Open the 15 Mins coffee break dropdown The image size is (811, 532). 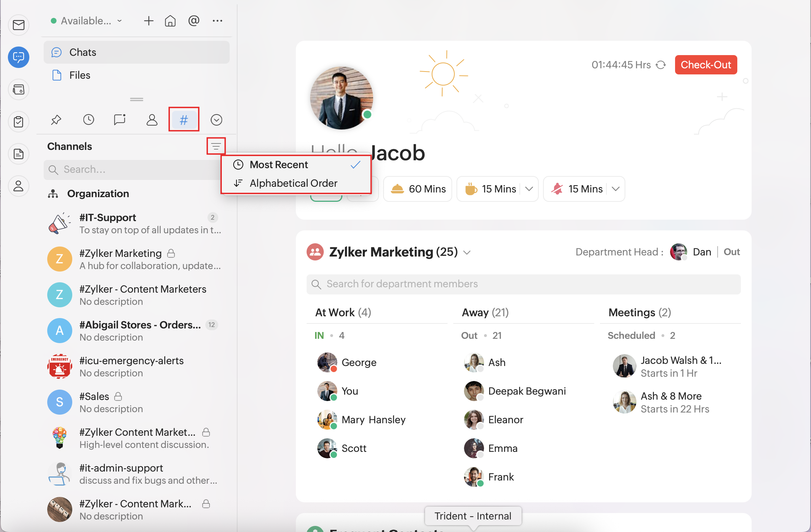point(529,189)
